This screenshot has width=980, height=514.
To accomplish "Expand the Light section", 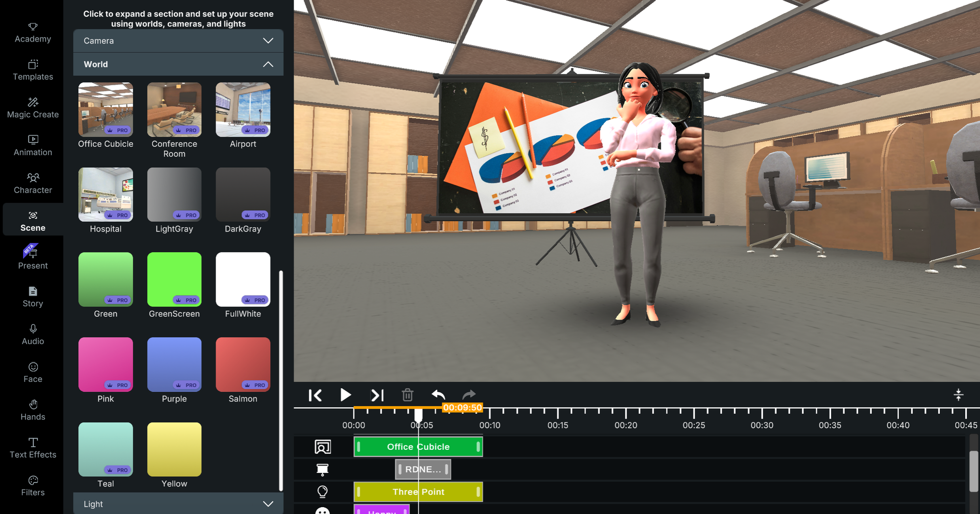I will pos(177,504).
